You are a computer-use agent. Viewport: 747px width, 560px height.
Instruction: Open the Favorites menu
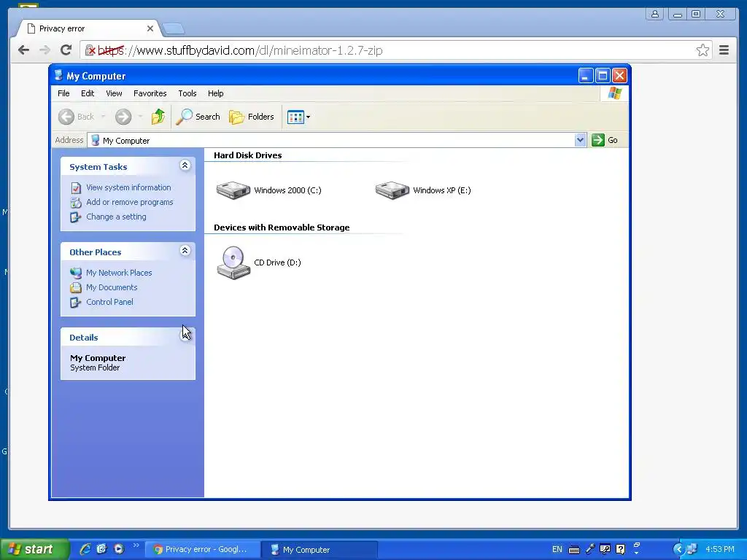coord(150,93)
